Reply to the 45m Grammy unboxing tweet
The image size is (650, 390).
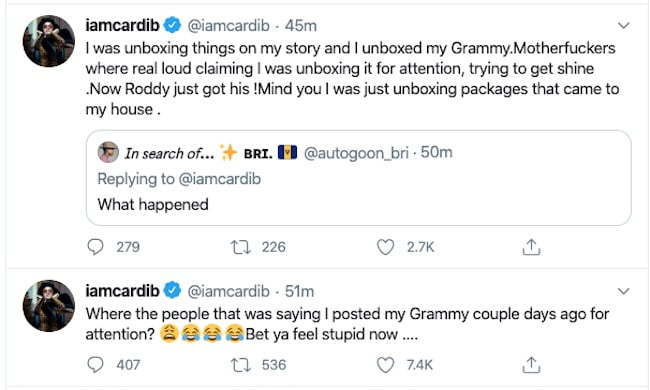point(95,247)
